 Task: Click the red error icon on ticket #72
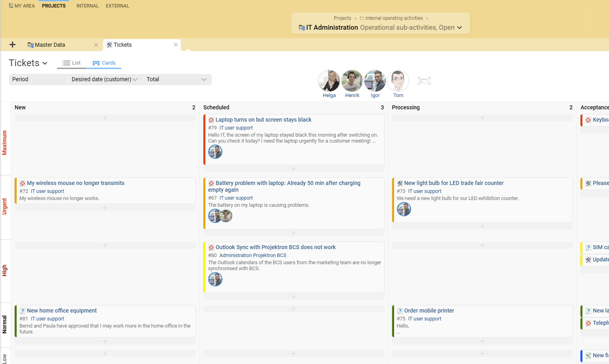click(x=23, y=184)
